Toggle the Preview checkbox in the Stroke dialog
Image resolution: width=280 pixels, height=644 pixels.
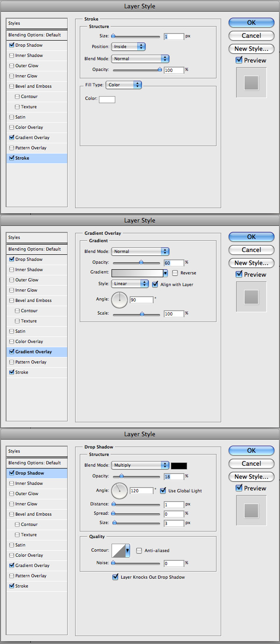pos(239,60)
